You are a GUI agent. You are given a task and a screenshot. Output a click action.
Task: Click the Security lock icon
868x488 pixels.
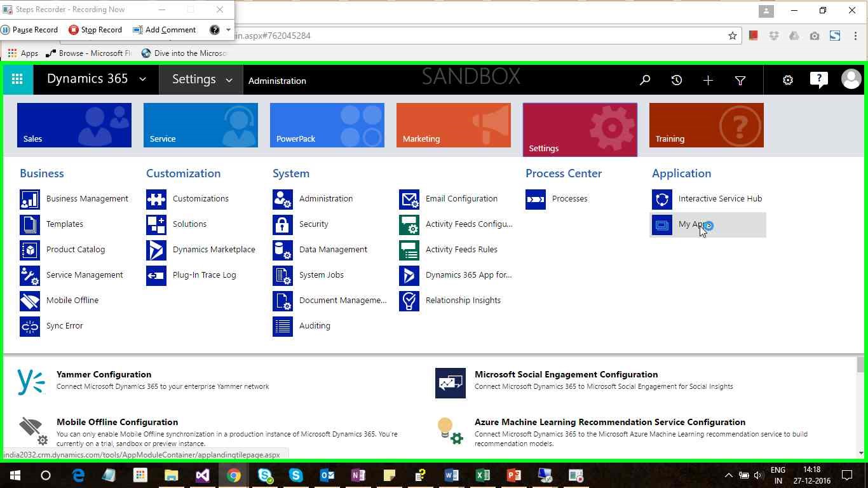click(x=283, y=224)
